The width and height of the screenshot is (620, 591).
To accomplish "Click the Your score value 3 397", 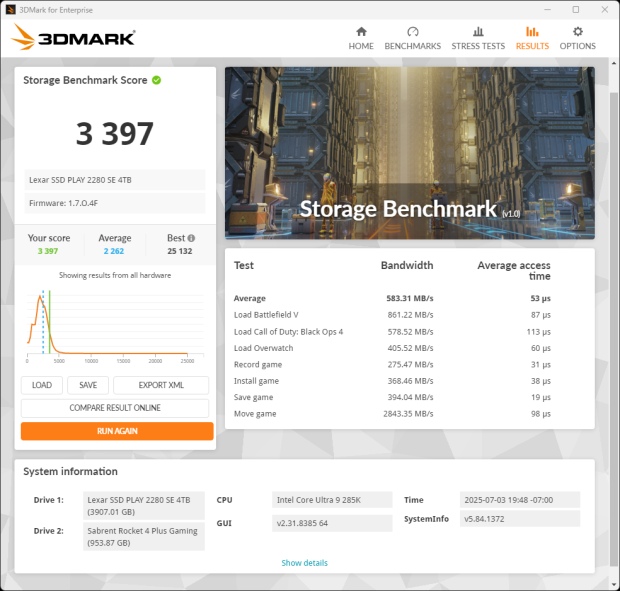I will pyautogui.click(x=48, y=251).
